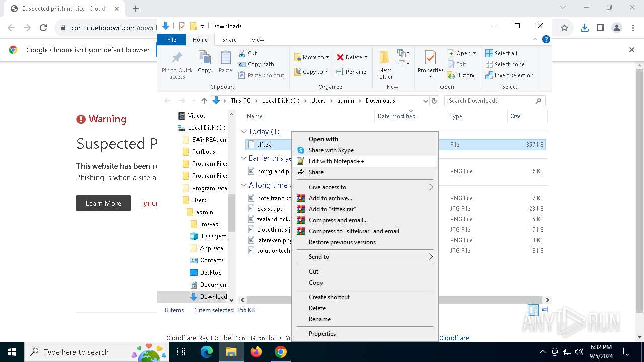Click Select none in ribbon
644x362 pixels.
505,64
